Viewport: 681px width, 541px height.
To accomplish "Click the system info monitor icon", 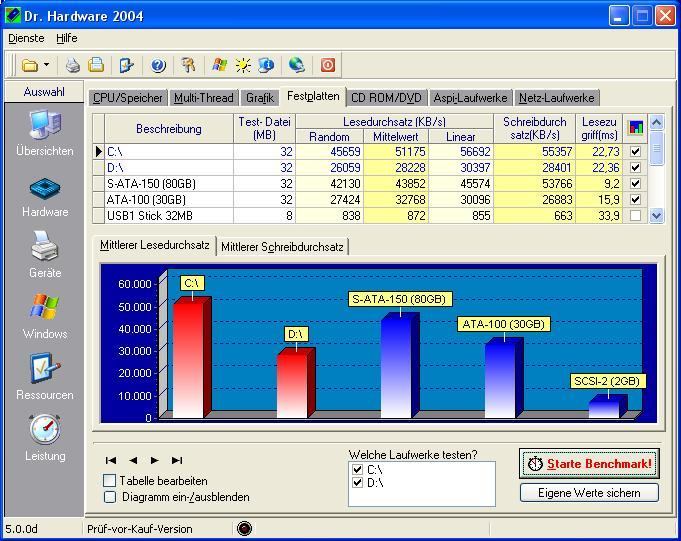I will 266,65.
